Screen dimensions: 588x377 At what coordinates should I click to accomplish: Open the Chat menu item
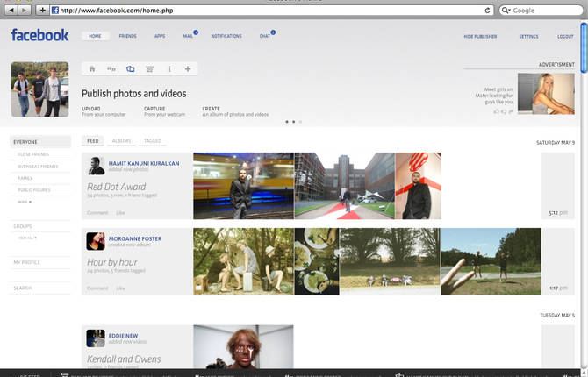point(265,36)
